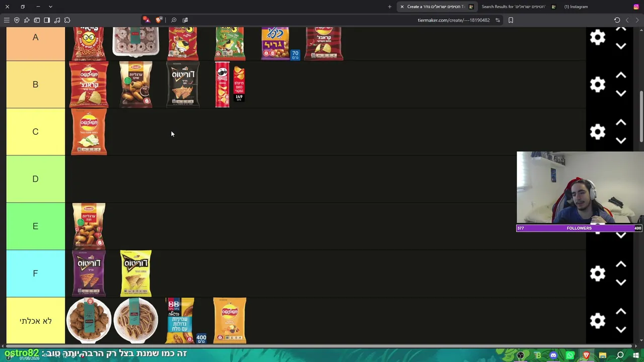Click the Brave VPN shield icon in toolbar
This screenshot has height=362, width=644.
(x=17, y=20)
